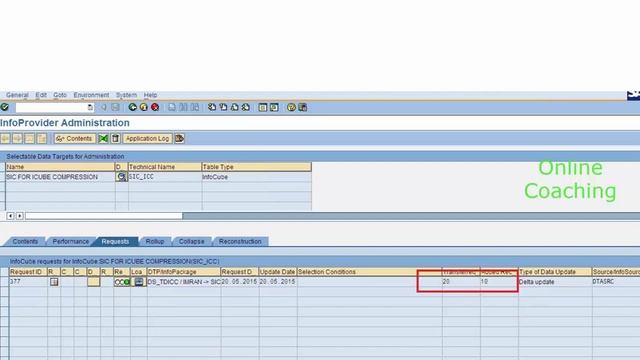Click the fourth greyed application toolbar icon
This screenshot has width=640, height=360.
[42, 138]
